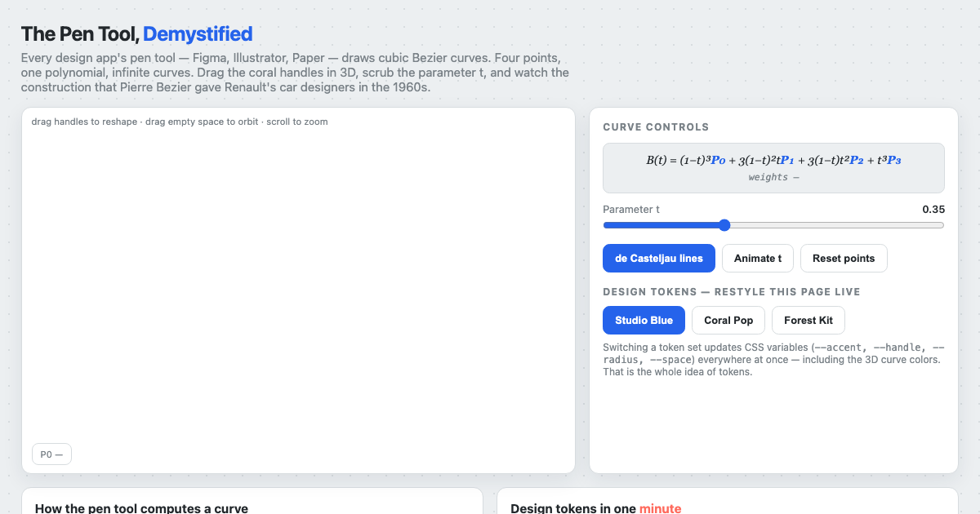
Task: Click 'DESIGN TOKENS — RESTYLE THIS PAGE LIVE' label
Action: [732, 291]
